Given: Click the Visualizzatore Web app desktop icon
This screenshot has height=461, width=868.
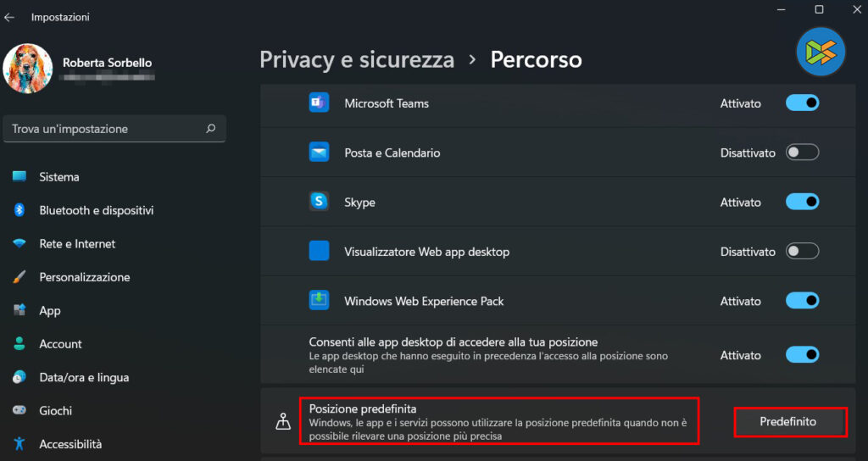Looking at the screenshot, I should pos(319,252).
